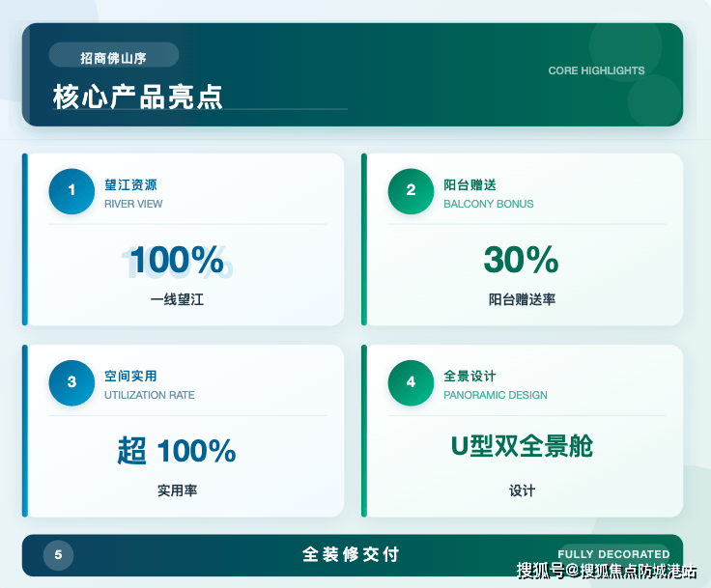Click the 一线望江 caption
Image resolution: width=711 pixels, height=588 pixels.
click(177, 299)
